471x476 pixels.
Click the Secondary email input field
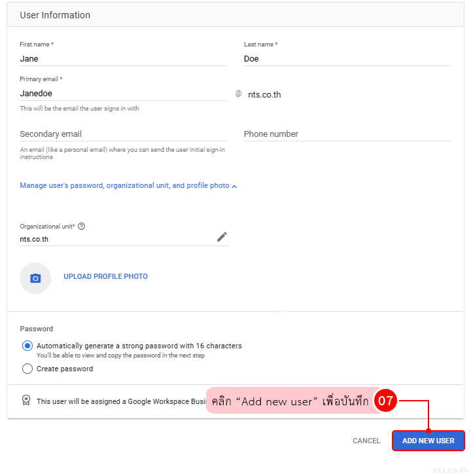(x=123, y=134)
